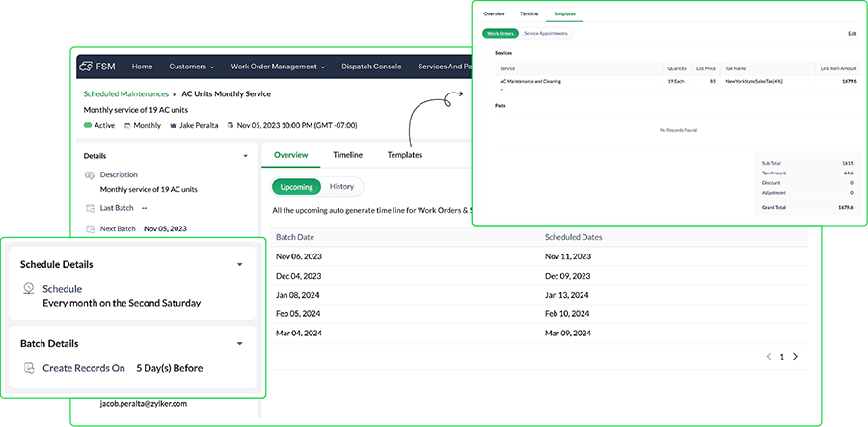This screenshot has width=868, height=427.
Task: Open the Customers menu dropdown
Action: (x=192, y=67)
